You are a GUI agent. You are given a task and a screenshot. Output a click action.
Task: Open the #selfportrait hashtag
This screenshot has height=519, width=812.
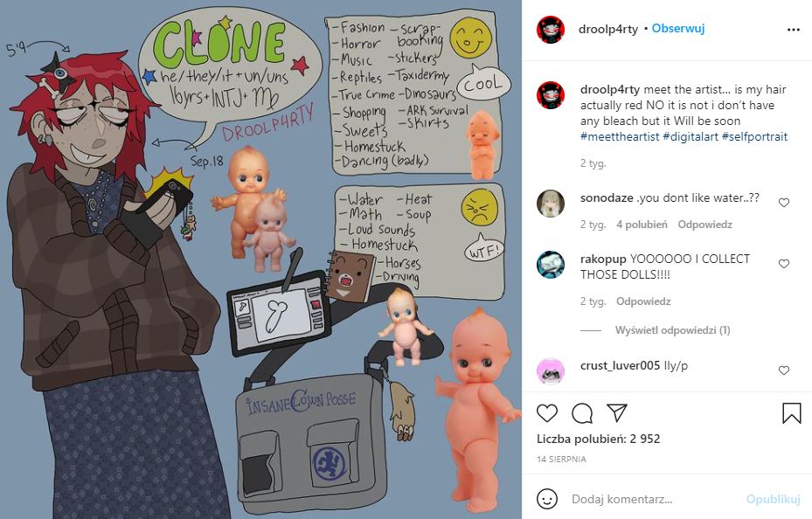(754, 136)
